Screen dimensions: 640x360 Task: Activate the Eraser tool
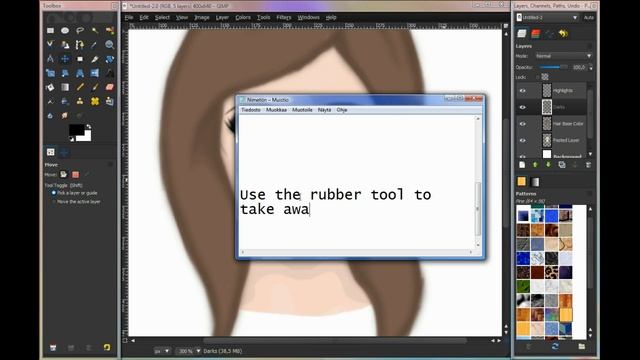point(109,87)
